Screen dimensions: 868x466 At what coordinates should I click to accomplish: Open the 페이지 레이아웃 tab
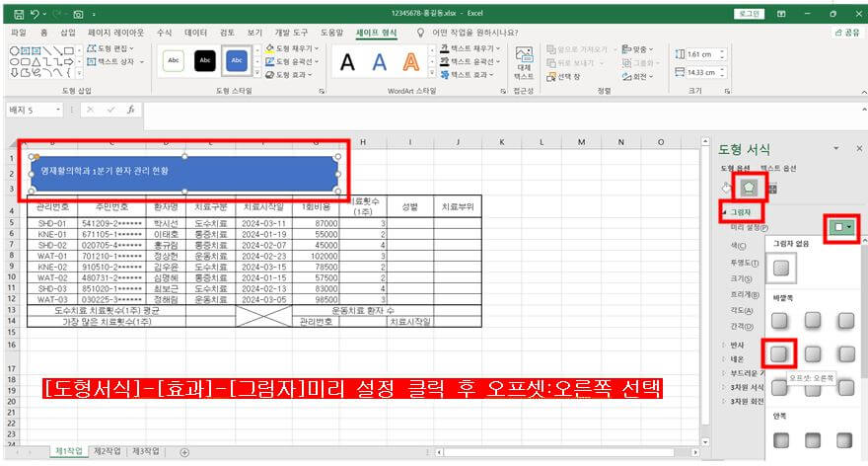(115, 33)
